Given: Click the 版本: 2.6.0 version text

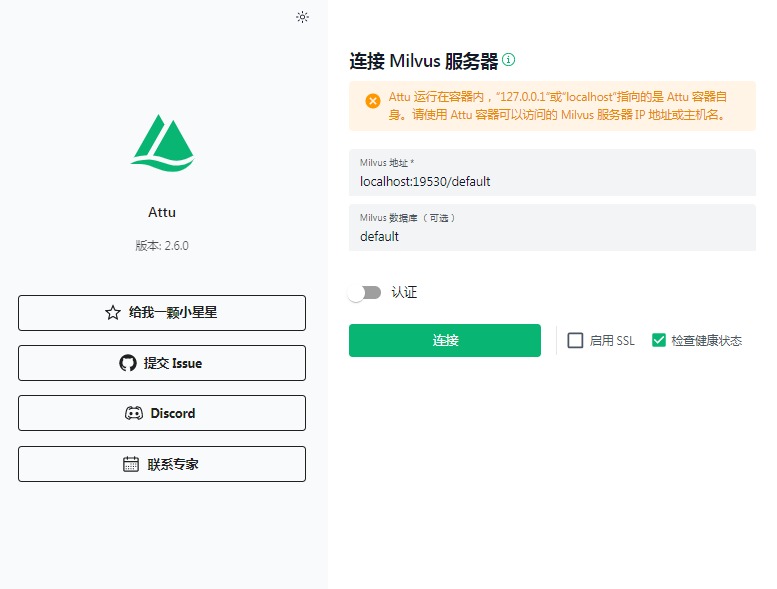Looking at the screenshot, I should (162, 246).
